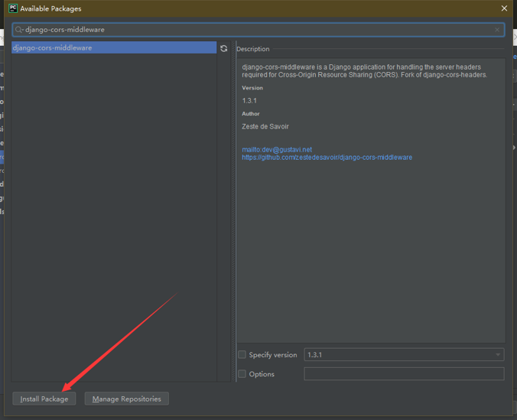Click the Version label in description

coord(252,88)
